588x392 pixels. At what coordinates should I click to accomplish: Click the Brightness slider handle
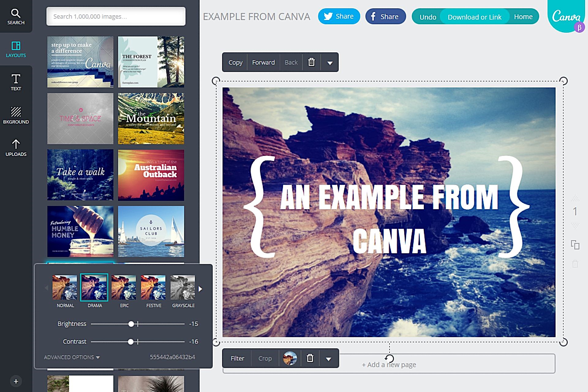point(131,324)
